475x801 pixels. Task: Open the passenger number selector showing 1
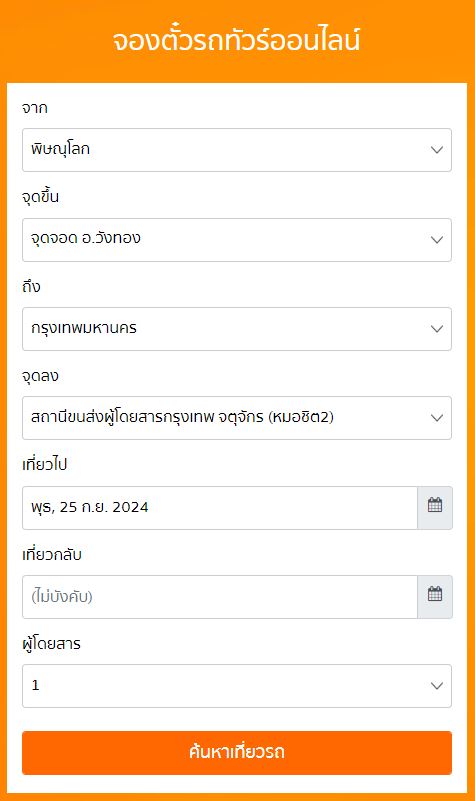[x=237, y=686]
